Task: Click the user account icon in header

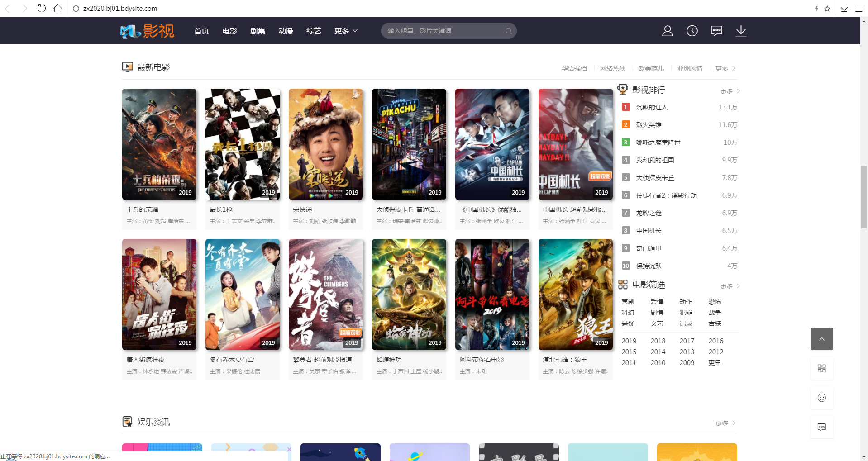Action: pos(668,31)
